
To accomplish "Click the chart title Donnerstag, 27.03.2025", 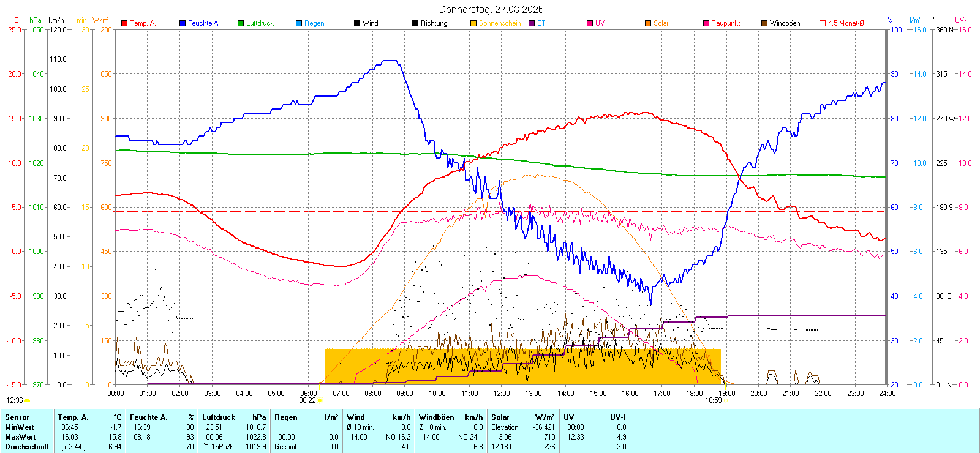I will (491, 9).
